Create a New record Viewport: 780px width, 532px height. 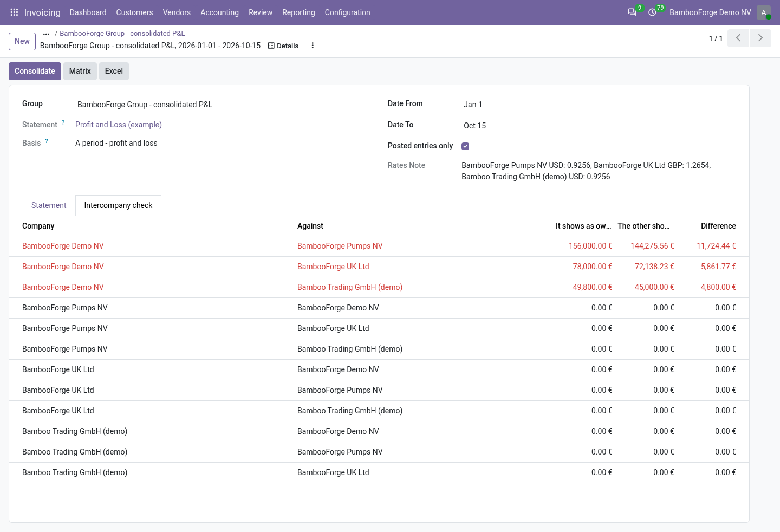click(x=22, y=41)
